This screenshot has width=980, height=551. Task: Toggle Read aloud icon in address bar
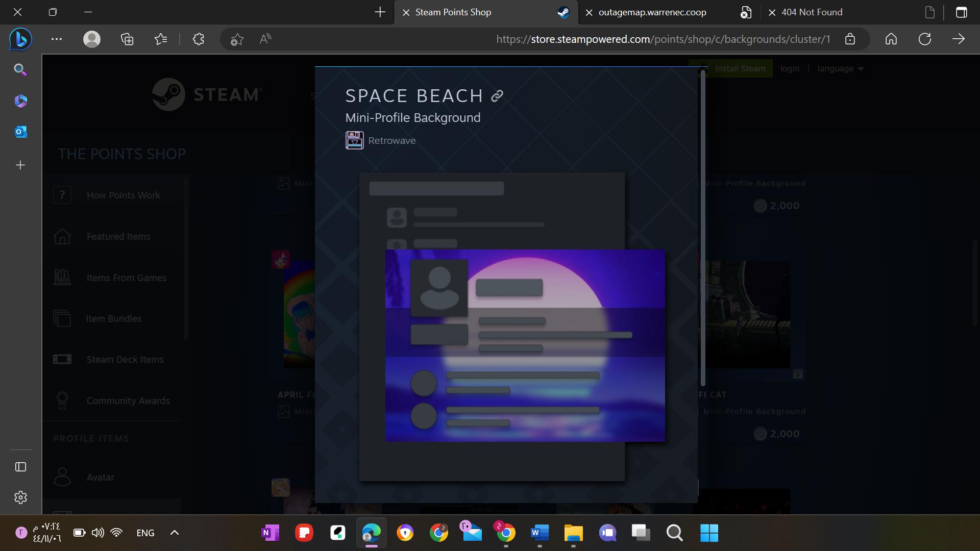265,39
